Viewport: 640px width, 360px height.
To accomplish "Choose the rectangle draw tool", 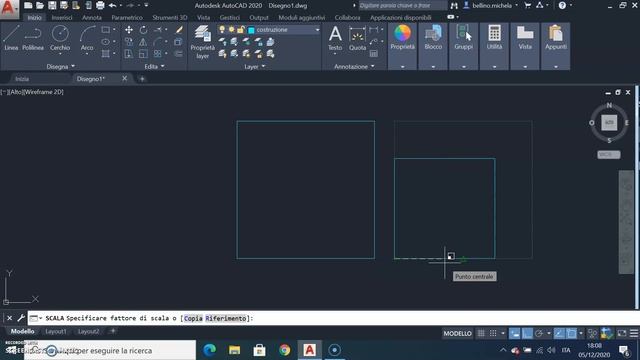I will pos(105,30).
